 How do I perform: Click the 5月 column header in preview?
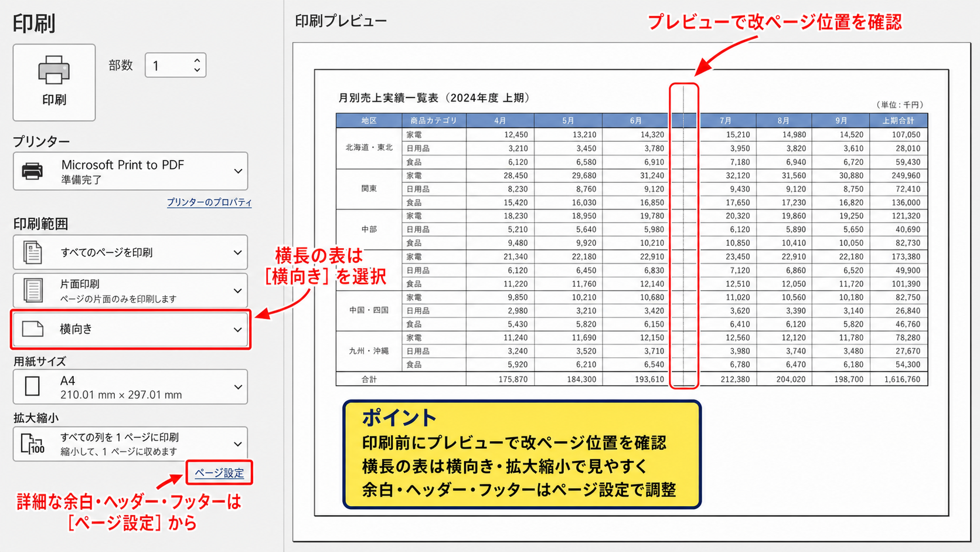click(x=568, y=121)
